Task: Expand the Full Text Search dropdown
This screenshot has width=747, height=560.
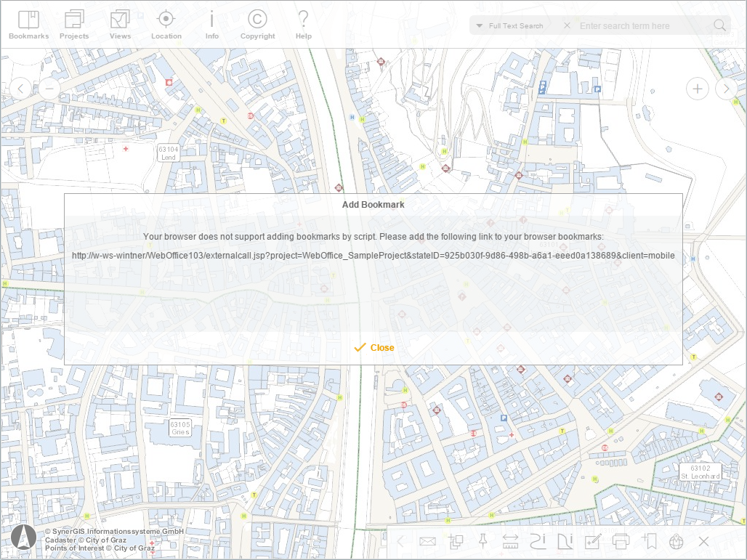Action: point(480,25)
